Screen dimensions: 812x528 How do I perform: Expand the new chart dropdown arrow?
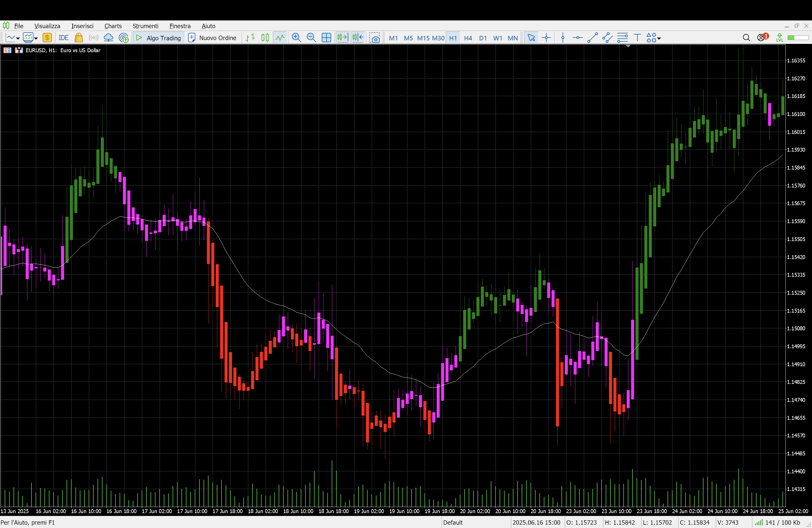point(18,39)
